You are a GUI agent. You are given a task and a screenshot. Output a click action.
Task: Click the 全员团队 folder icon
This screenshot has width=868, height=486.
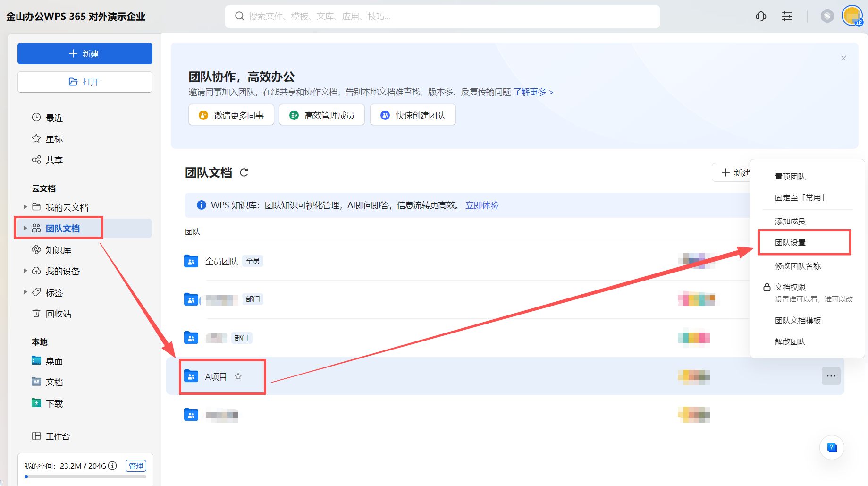191,261
